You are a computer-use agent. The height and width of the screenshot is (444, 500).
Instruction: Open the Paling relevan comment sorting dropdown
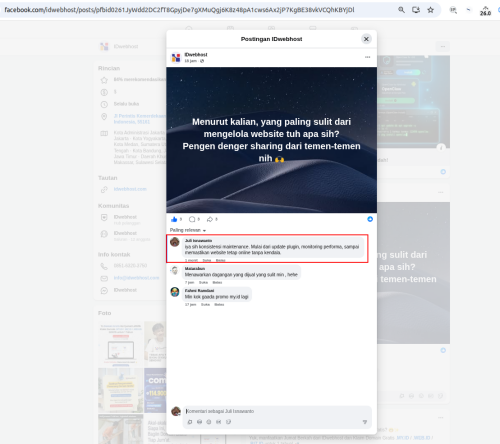point(188,230)
